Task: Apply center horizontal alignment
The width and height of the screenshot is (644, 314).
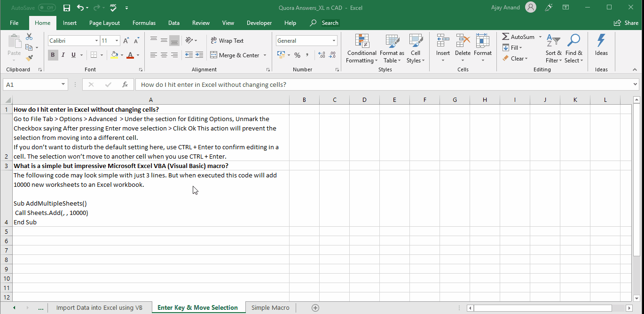Action: click(164, 55)
